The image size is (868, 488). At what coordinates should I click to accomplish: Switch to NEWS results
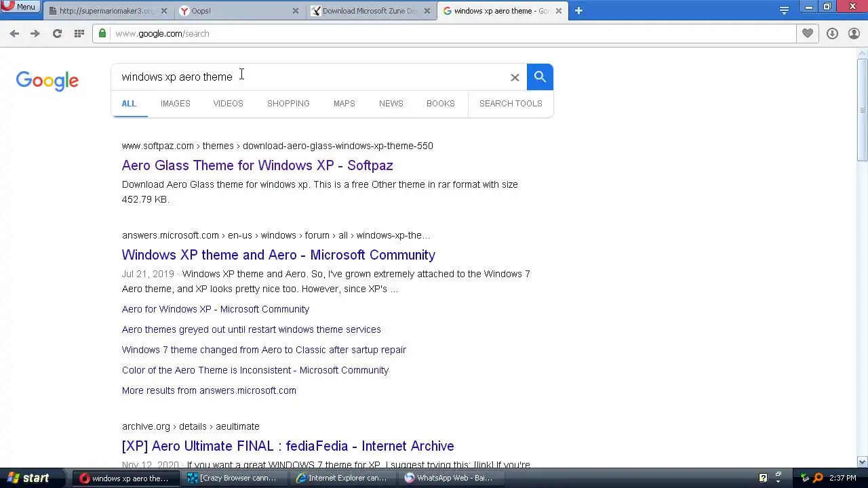(391, 104)
